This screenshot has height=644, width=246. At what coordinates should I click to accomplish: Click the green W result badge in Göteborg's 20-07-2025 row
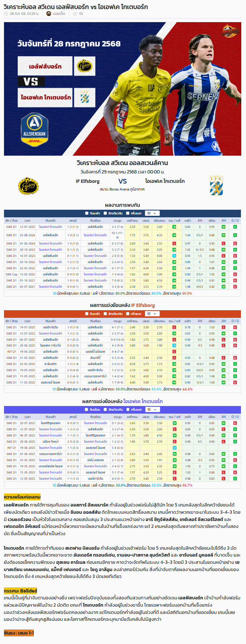(x=174, y=423)
